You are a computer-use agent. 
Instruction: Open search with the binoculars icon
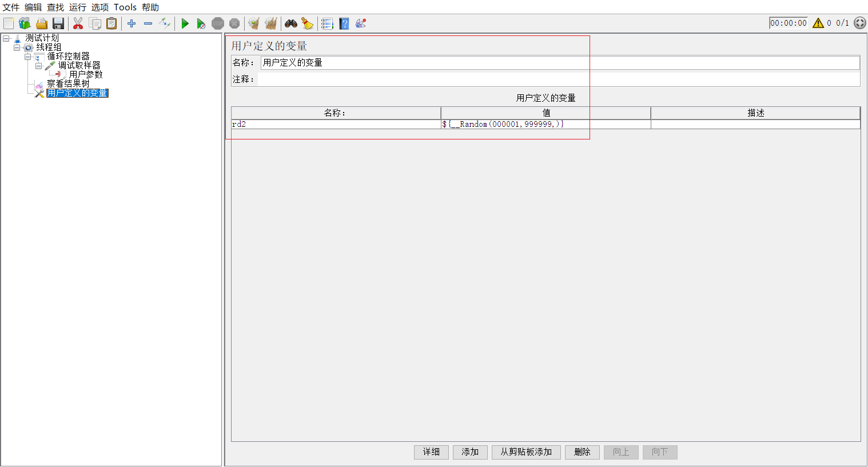coord(290,23)
